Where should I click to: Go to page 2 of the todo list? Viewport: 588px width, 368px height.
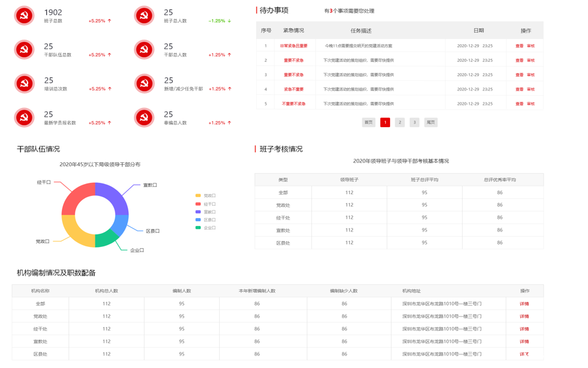pyautogui.click(x=400, y=122)
